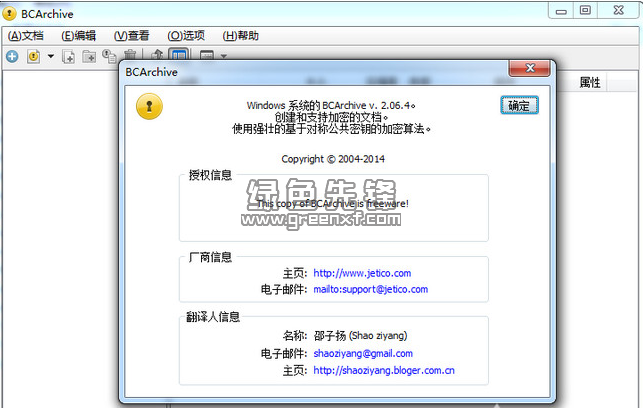The height and width of the screenshot is (408, 643).
Task: Click the yellow keyhole icon in about dialog
Action: [x=149, y=106]
